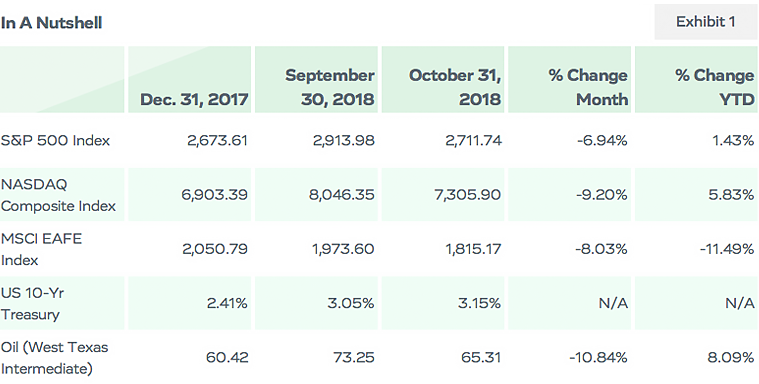The width and height of the screenshot is (759, 384).
Task: Select the 73.25 oil September value
Action: tap(354, 357)
